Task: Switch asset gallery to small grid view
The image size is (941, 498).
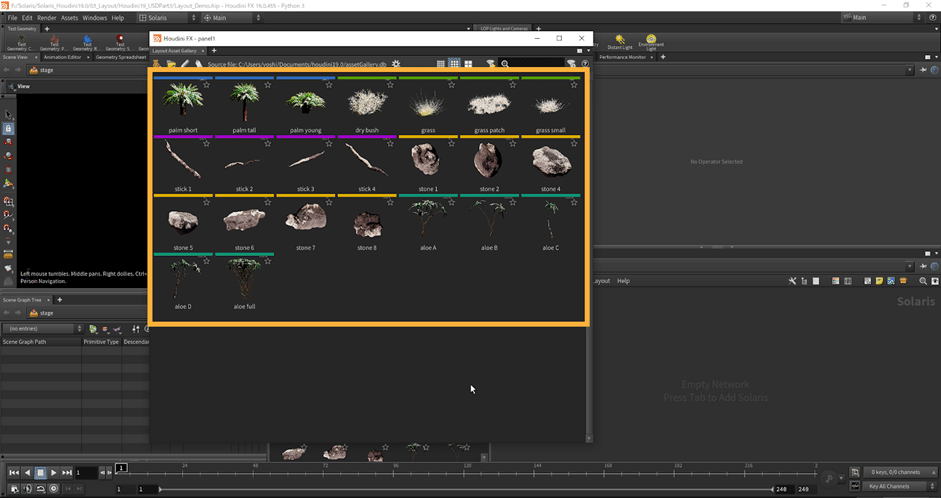Action: point(440,64)
